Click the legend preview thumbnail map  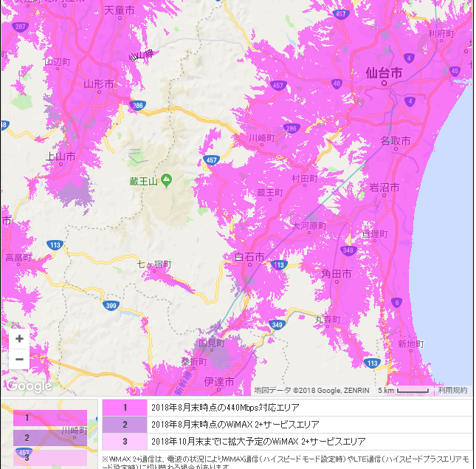pyautogui.click(x=49, y=434)
